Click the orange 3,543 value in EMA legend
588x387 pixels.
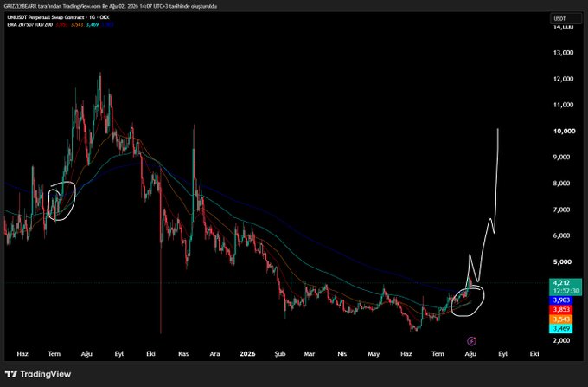(77, 25)
